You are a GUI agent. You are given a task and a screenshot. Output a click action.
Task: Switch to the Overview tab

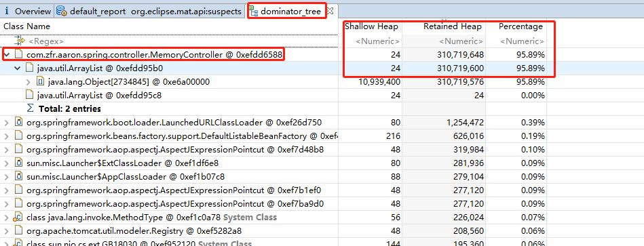point(33,11)
